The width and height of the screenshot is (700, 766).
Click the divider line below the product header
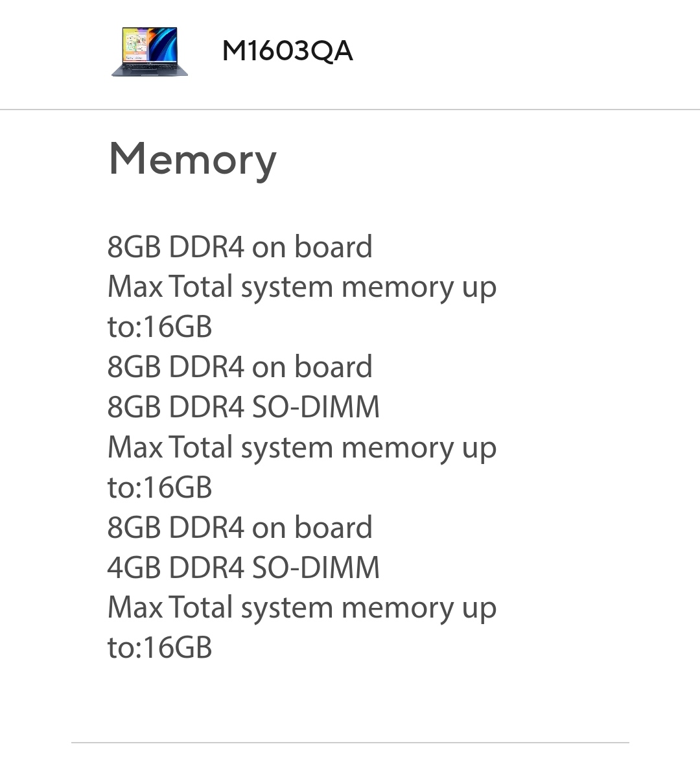pyautogui.click(x=350, y=110)
